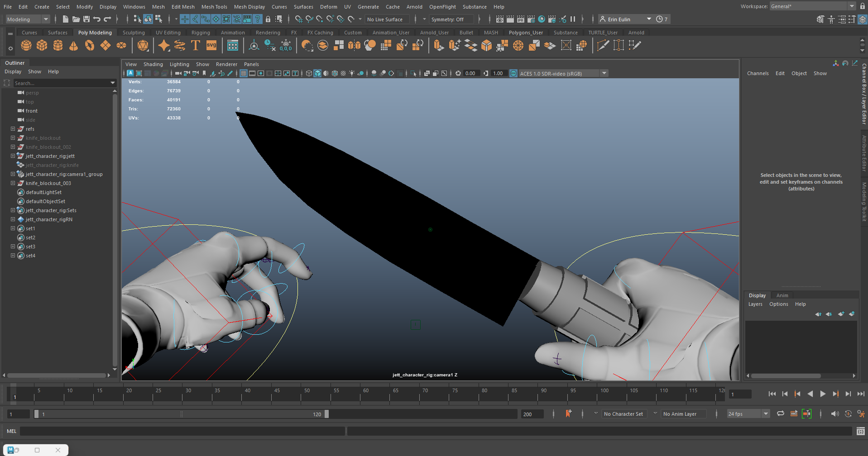Open animation preferences running-figure icon
This screenshot has height=456, width=868.
[861, 413]
